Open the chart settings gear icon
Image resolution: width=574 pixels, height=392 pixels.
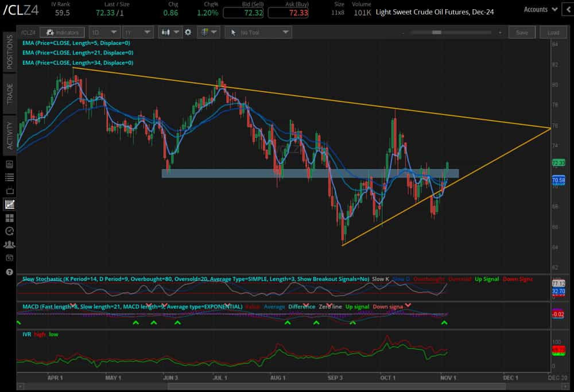click(x=188, y=33)
